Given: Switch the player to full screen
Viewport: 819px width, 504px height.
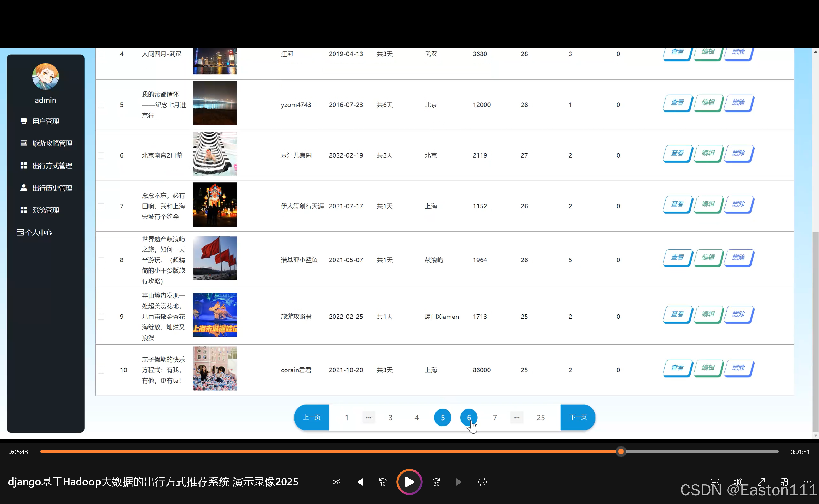Looking at the screenshot, I should point(761,482).
